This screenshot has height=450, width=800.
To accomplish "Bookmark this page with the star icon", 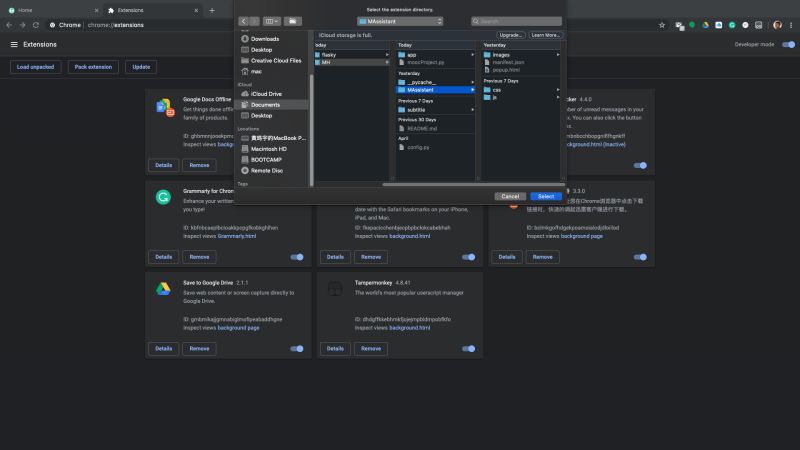I will pos(662,25).
